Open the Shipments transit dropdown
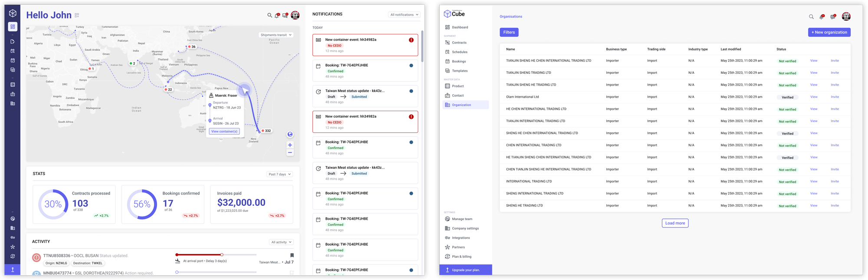The width and height of the screenshot is (868, 280). pos(276,35)
